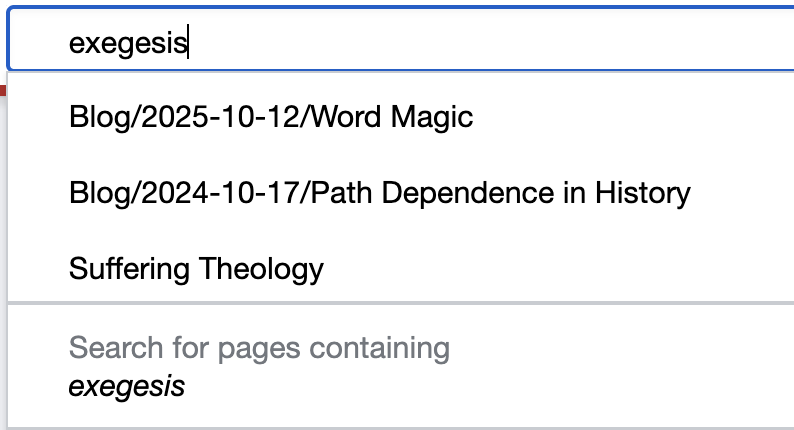
Task: Run a full-text search for exegesis
Action: 259,366
